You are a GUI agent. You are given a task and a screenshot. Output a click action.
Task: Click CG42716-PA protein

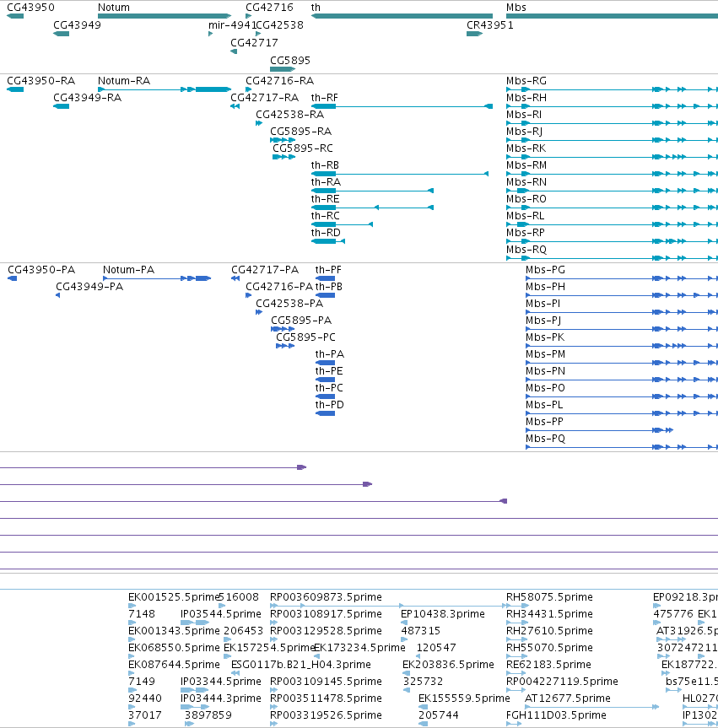click(248, 295)
